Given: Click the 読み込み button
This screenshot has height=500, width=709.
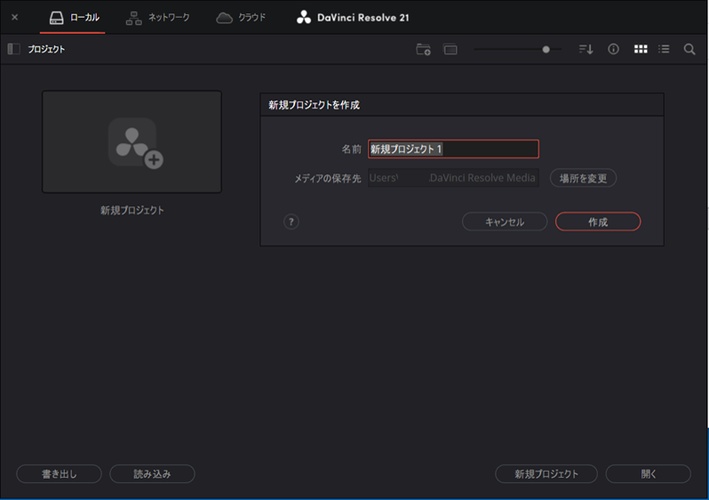Looking at the screenshot, I should tap(152, 474).
